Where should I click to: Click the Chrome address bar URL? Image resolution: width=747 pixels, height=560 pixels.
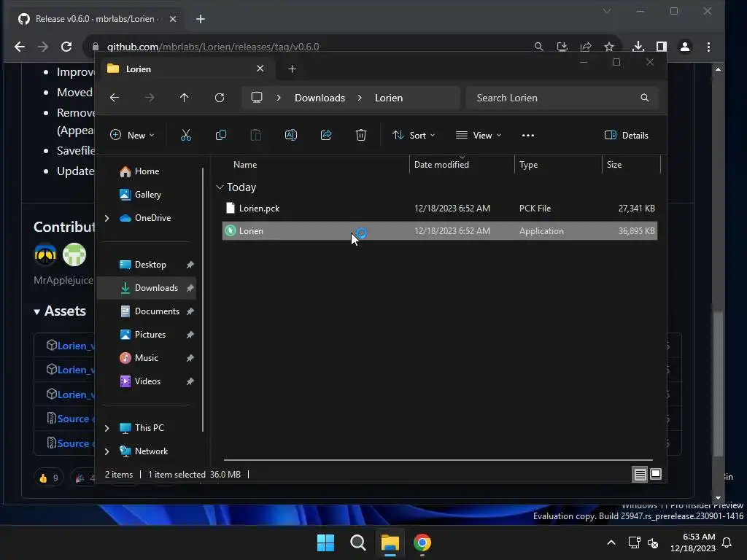pyautogui.click(x=213, y=47)
